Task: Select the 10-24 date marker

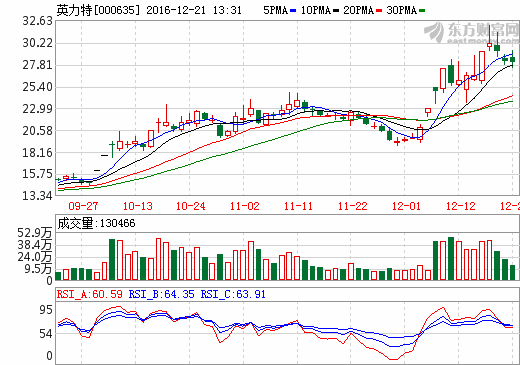Action: 190,206
